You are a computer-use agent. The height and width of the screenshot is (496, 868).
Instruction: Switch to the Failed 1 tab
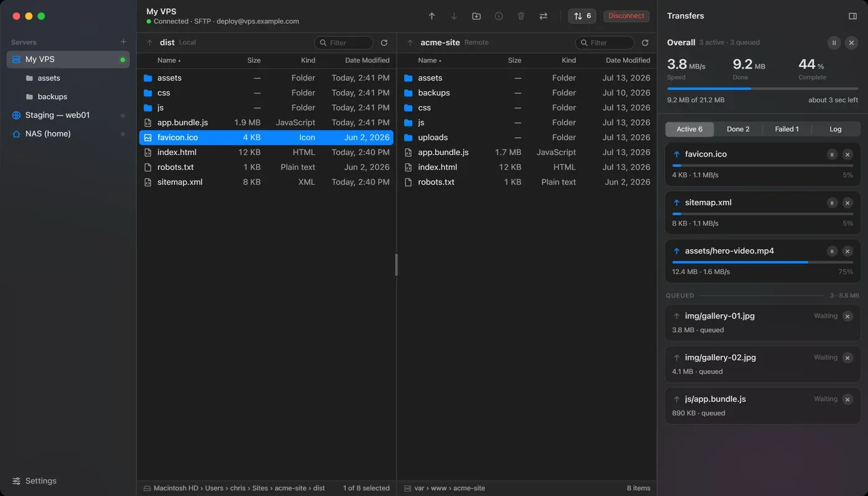point(787,129)
